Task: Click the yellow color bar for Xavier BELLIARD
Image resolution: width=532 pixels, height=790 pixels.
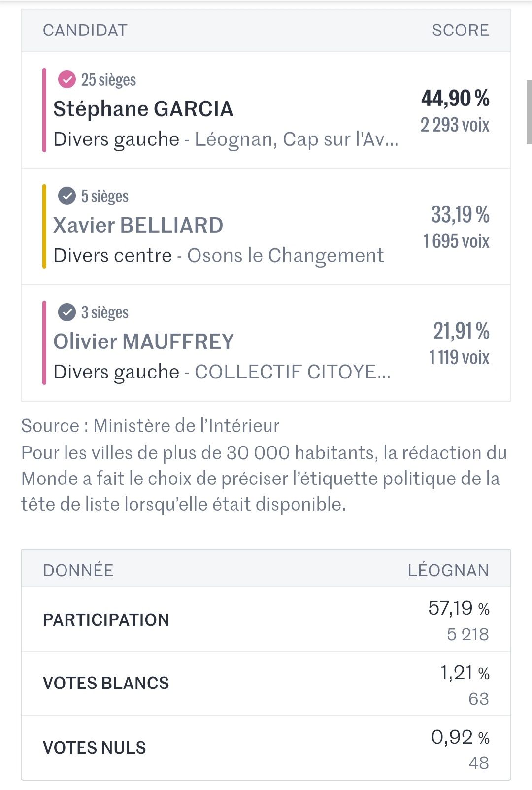Action: (x=44, y=226)
